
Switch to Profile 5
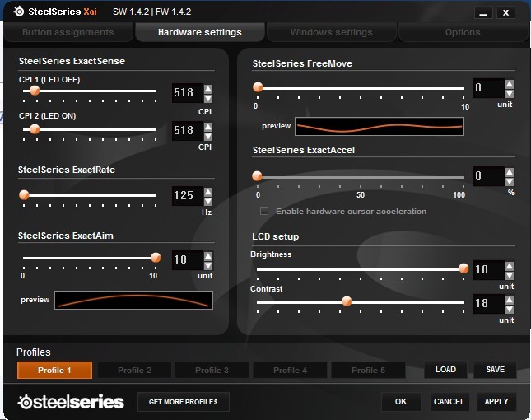[x=369, y=370]
